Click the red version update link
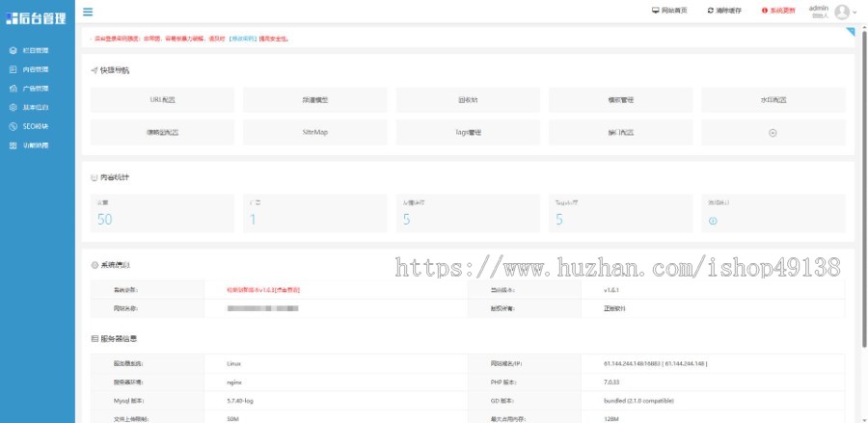This screenshot has height=423, width=868. pyautogui.click(x=263, y=290)
